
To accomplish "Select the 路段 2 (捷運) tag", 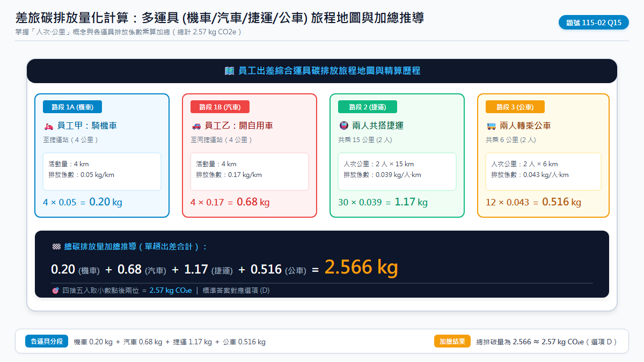I will [368, 107].
